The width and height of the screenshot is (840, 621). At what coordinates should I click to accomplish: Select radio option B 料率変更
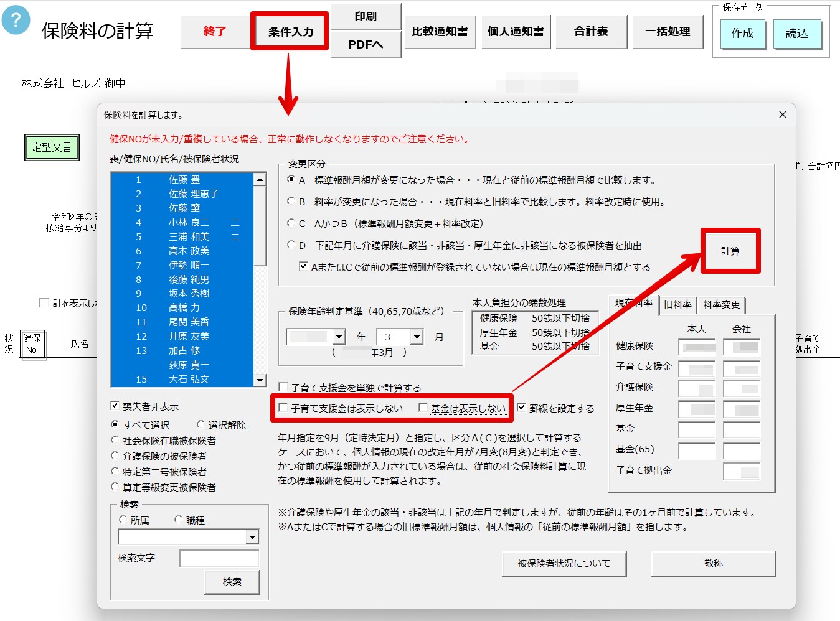click(x=291, y=202)
